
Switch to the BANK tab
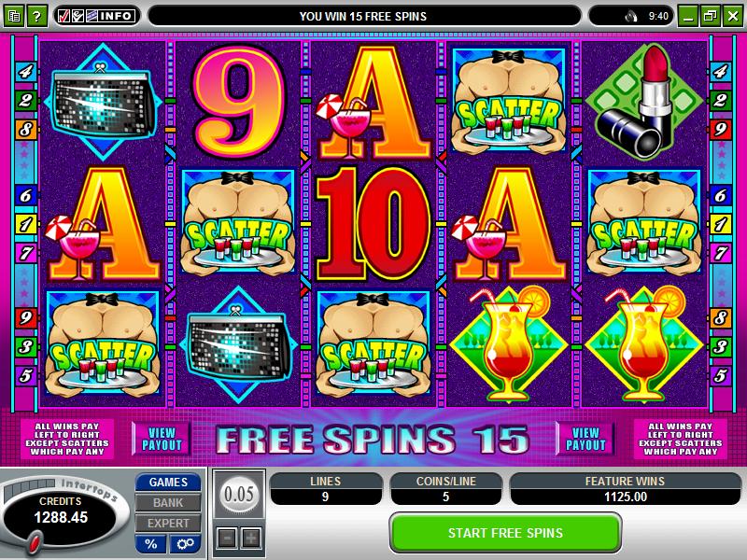pyautogui.click(x=168, y=502)
